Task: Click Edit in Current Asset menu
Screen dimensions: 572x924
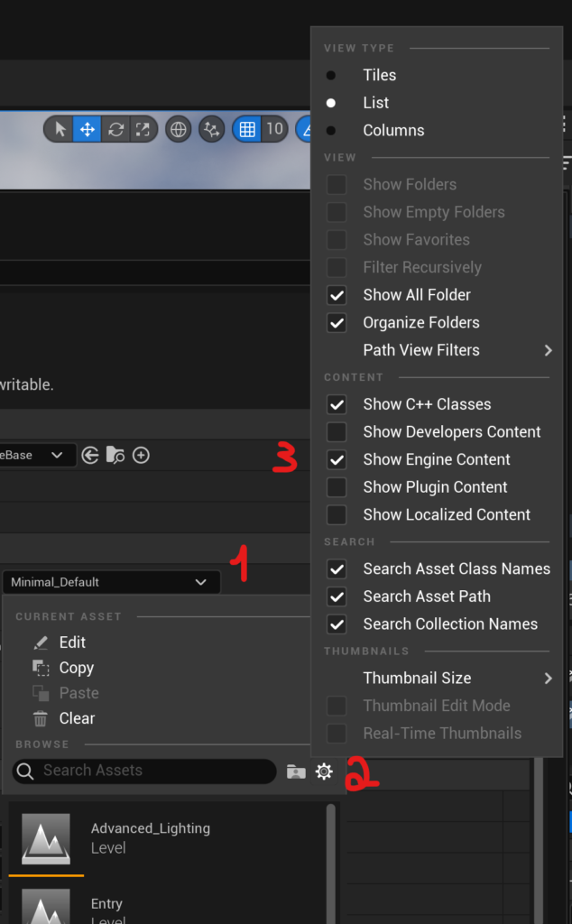Action: [x=72, y=642]
